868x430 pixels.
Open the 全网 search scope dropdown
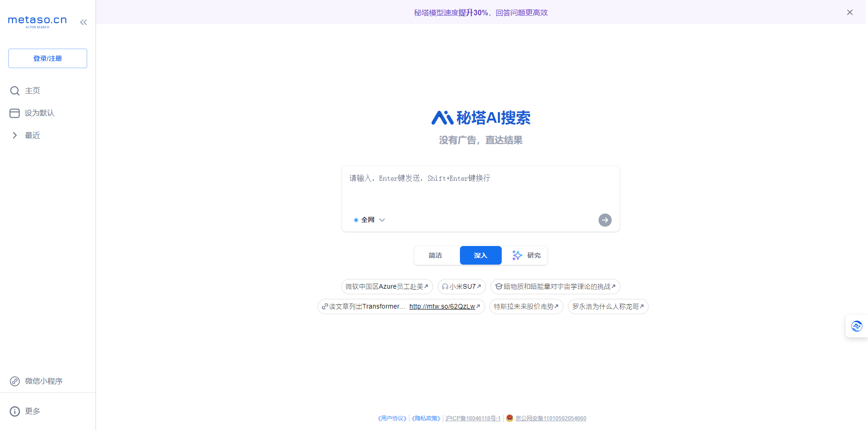(382, 220)
